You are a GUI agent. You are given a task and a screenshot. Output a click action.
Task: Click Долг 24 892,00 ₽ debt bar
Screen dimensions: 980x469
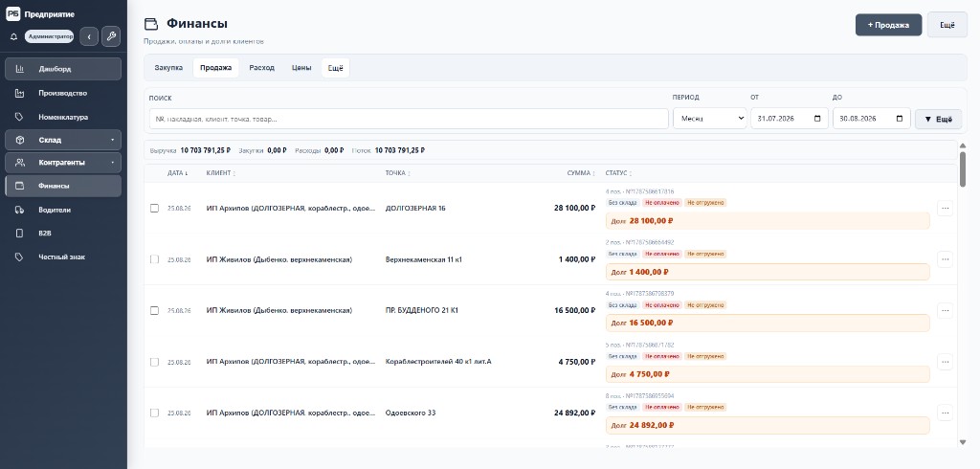768,425
